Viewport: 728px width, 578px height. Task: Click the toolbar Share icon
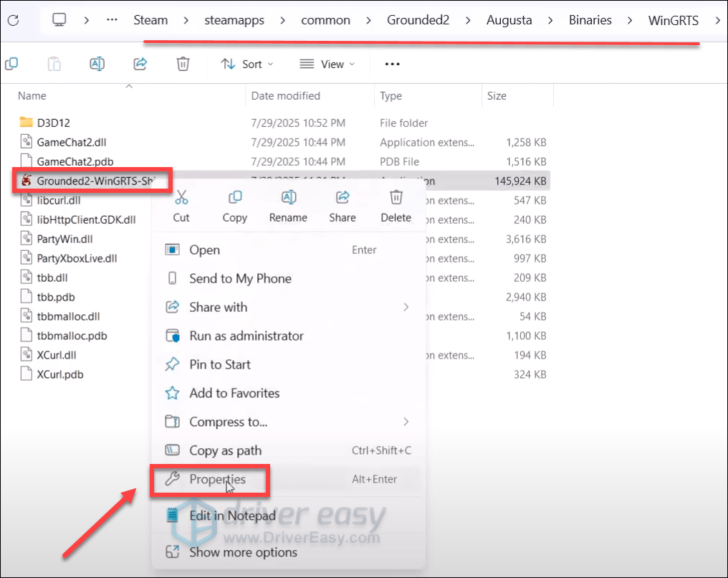pyautogui.click(x=140, y=64)
